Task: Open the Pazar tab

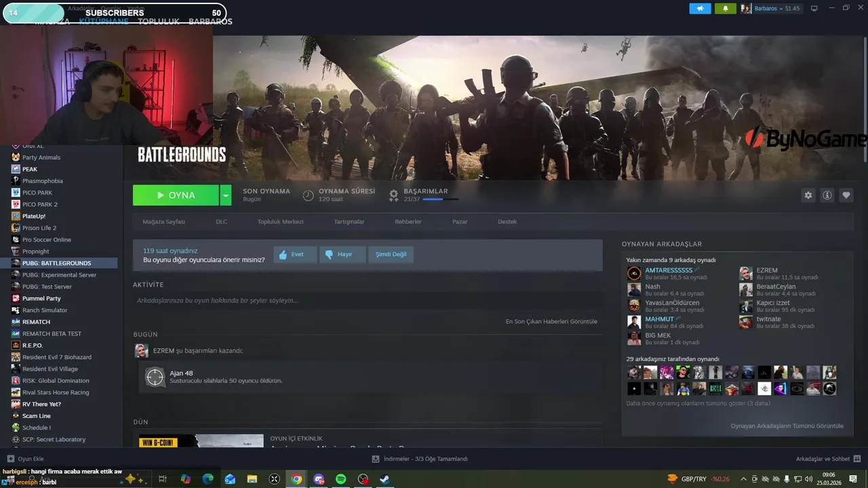Action: (x=460, y=222)
